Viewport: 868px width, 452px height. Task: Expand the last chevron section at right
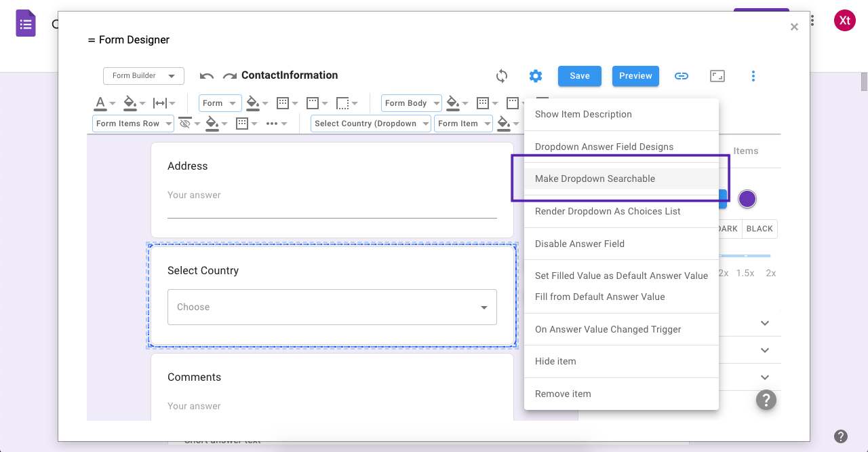point(765,377)
